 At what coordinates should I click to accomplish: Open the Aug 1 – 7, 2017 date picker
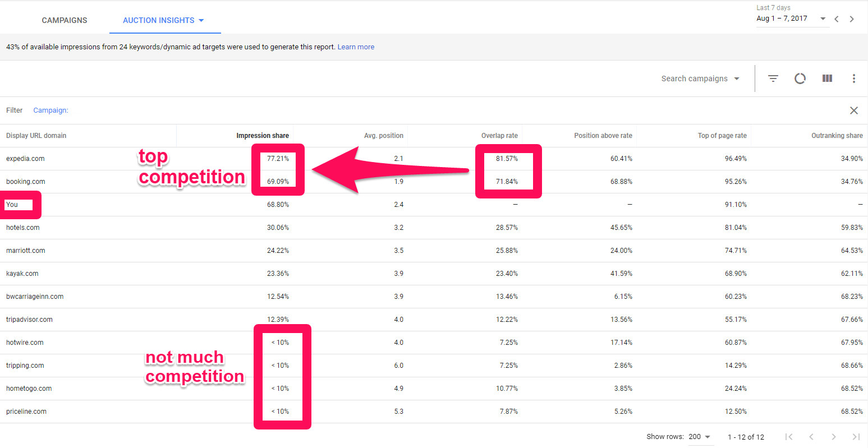tap(791, 19)
